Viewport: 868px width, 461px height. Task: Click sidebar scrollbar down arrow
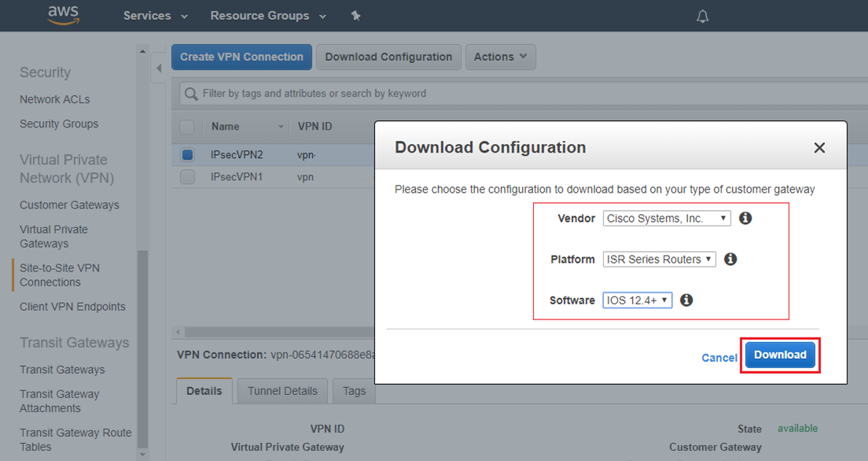[x=142, y=455]
